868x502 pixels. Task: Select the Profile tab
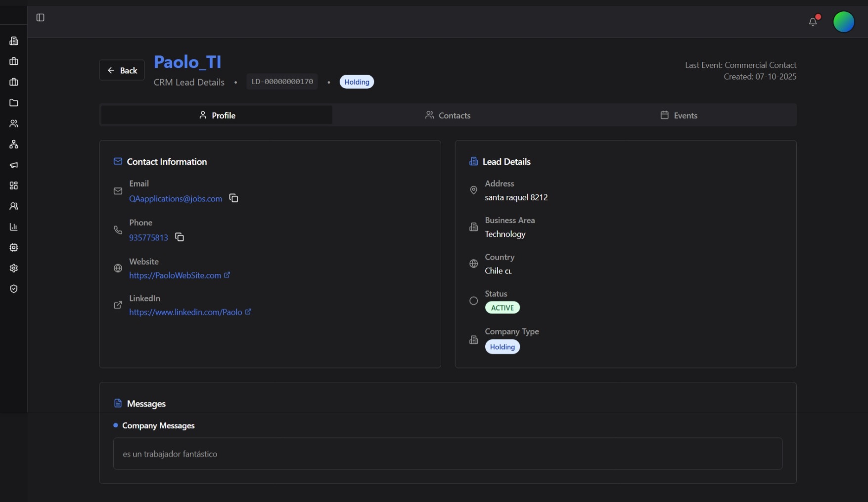point(217,115)
